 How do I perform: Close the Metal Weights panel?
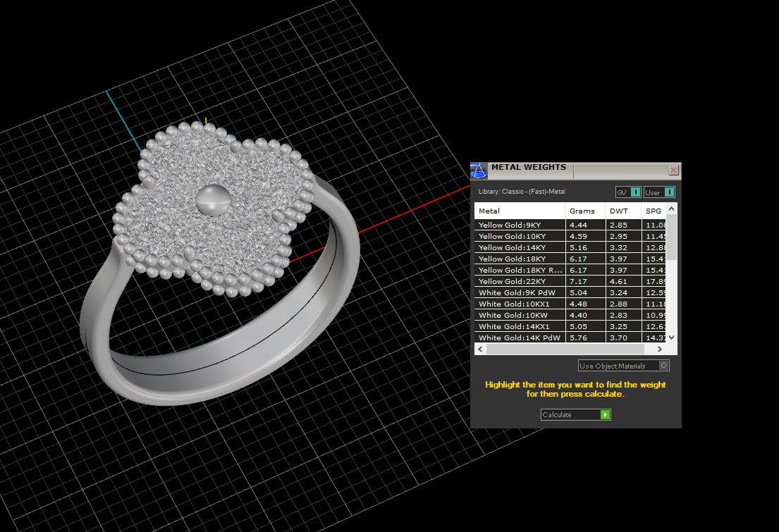(x=674, y=171)
